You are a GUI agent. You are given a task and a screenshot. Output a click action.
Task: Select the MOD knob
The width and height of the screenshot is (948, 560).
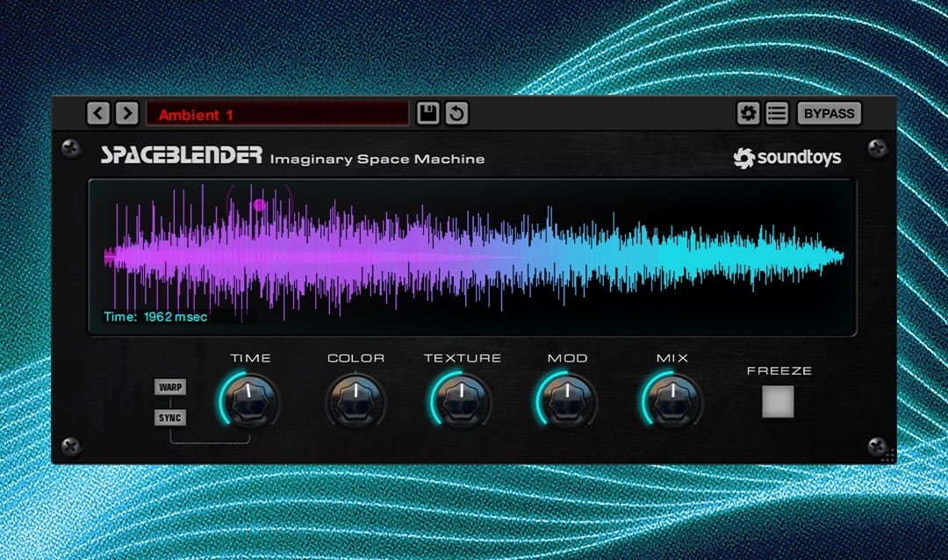tap(567, 401)
